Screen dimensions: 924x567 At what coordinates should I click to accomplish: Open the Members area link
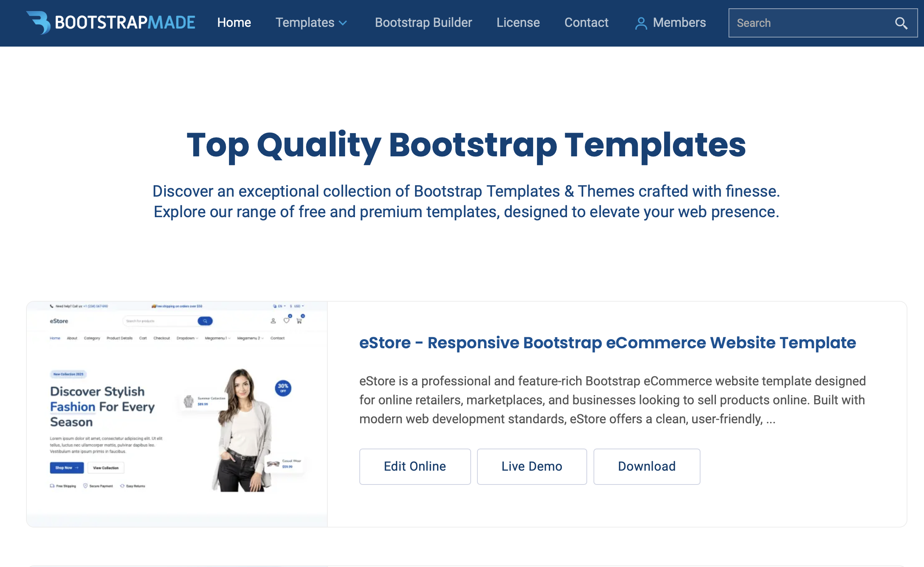click(670, 23)
